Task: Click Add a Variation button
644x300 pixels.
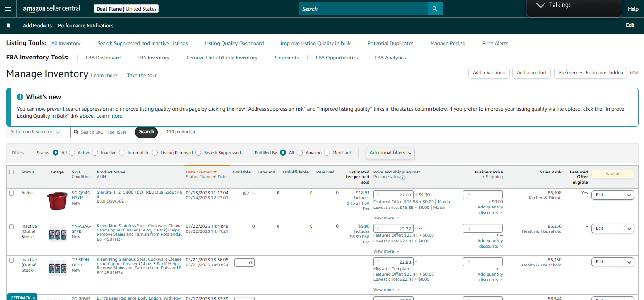Action: click(489, 73)
